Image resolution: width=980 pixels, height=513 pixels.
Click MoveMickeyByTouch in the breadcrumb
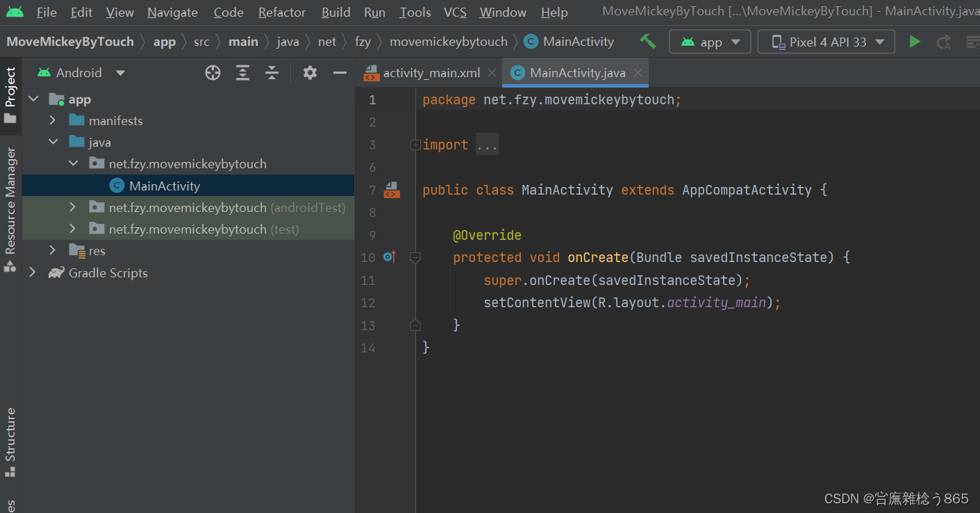pos(70,42)
